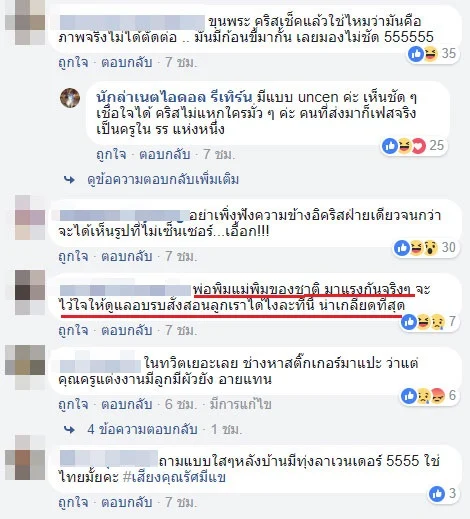Click hashtag #เสียงคุณรัศมีแข
Viewport: 470px width, 519px height.
click(174, 477)
